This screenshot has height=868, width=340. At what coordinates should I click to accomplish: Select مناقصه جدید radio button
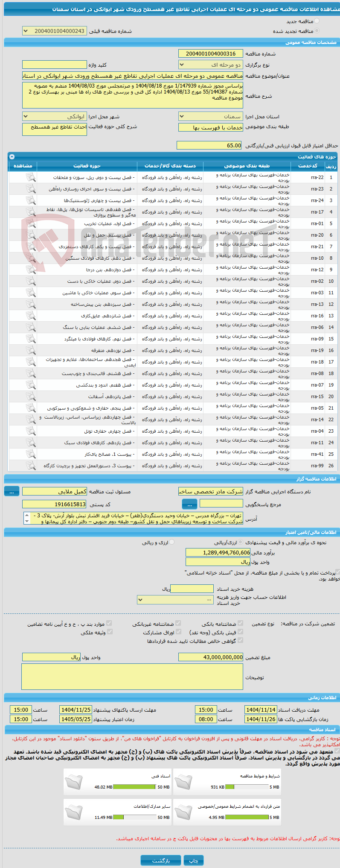(x=317, y=21)
